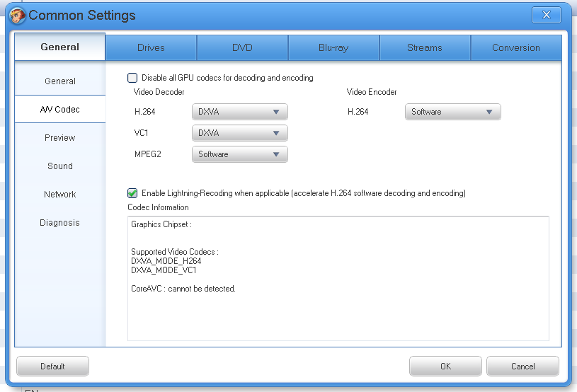Image resolution: width=577 pixels, height=392 pixels.
Task: Open the Preview sidebar section
Action: [60, 137]
